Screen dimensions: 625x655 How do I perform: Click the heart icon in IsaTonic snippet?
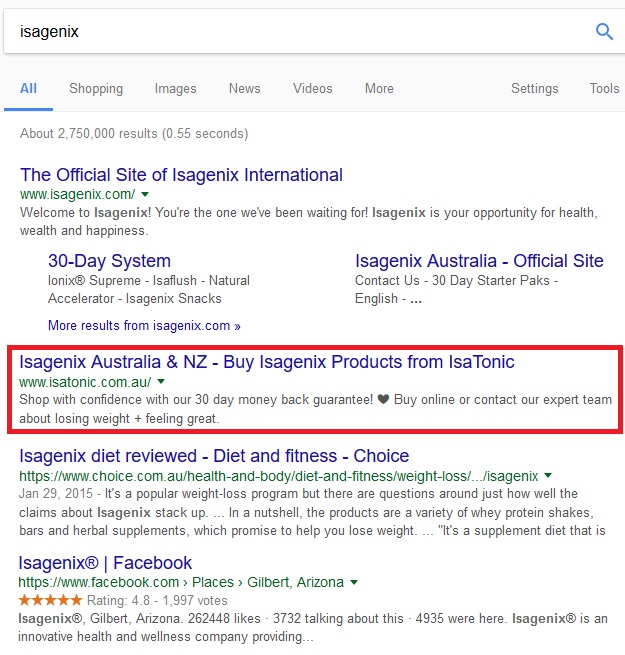point(383,399)
